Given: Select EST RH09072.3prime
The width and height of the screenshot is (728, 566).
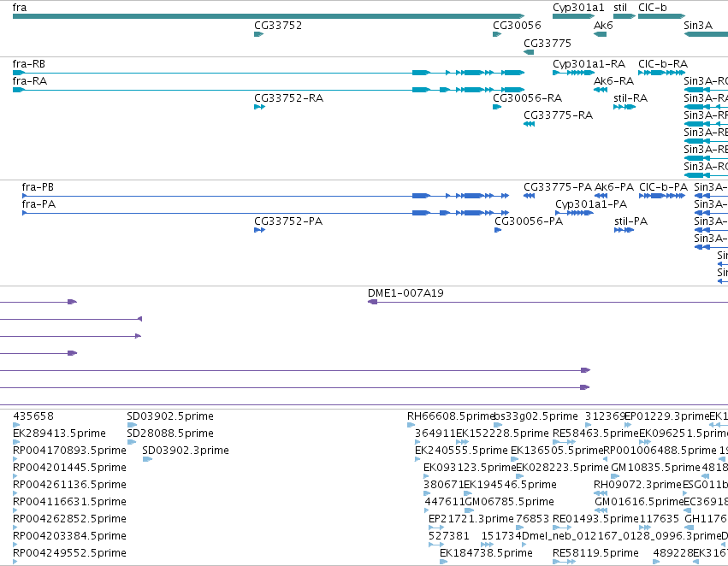Looking at the screenshot, I should [x=637, y=485].
